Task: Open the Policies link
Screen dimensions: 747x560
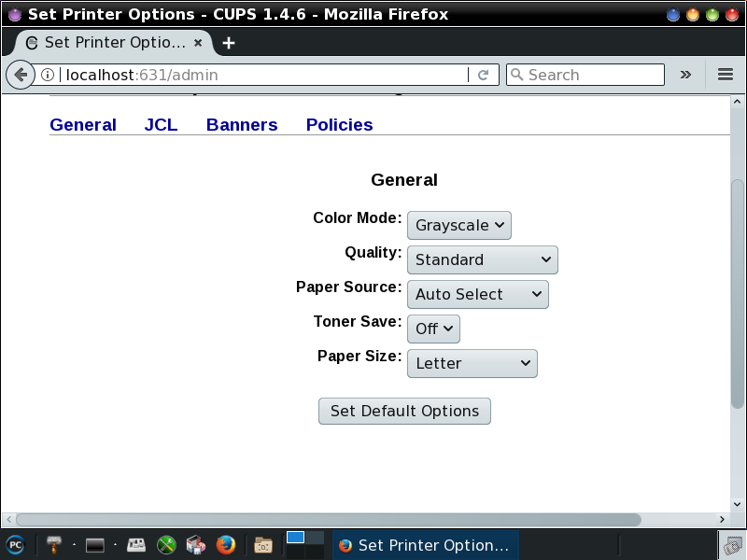Action: click(x=339, y=125)
